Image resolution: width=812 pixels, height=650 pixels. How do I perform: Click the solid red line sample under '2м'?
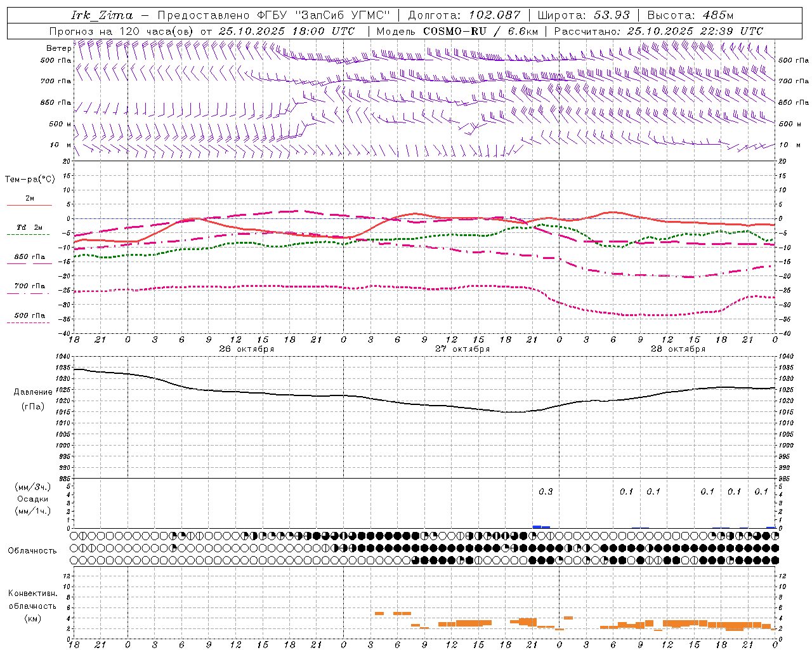[x=29, y=206]
